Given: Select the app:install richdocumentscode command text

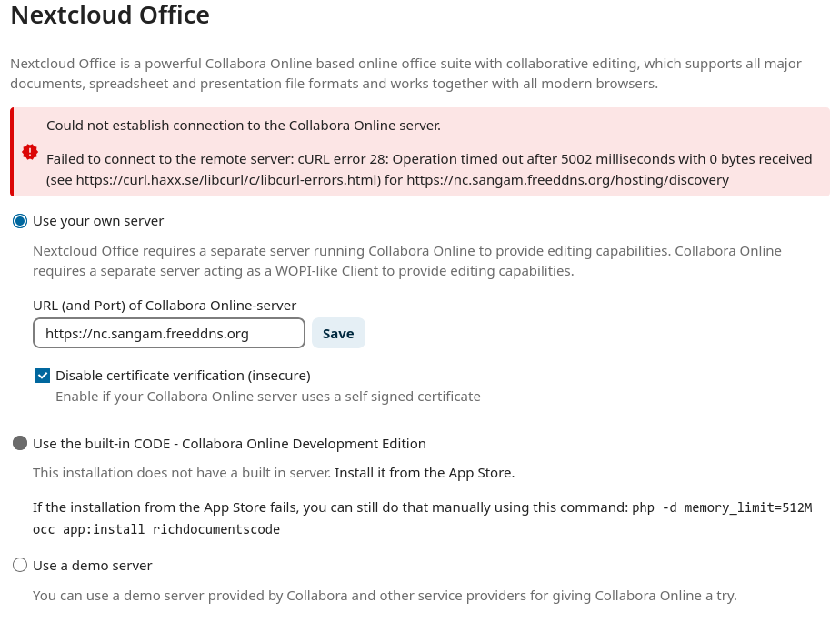Looking at the screenshot, I should pyautogui.click(x=182, y=528).
